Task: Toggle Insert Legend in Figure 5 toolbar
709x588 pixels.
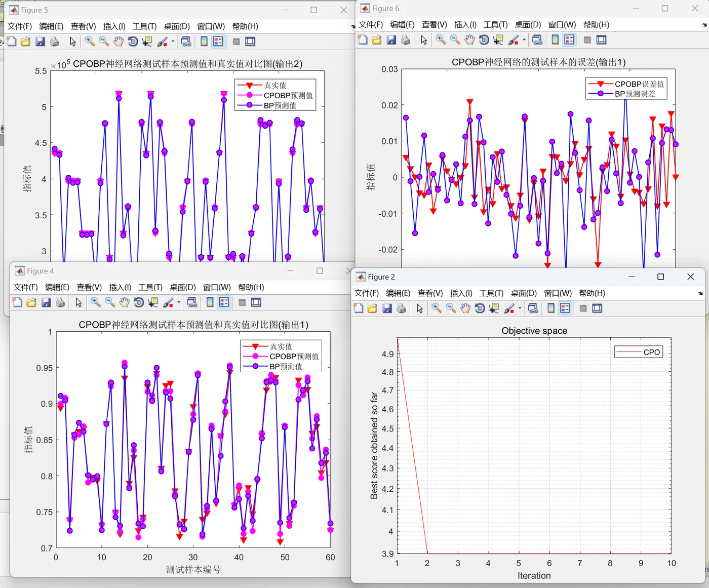Action: click(x=218, y=42)
